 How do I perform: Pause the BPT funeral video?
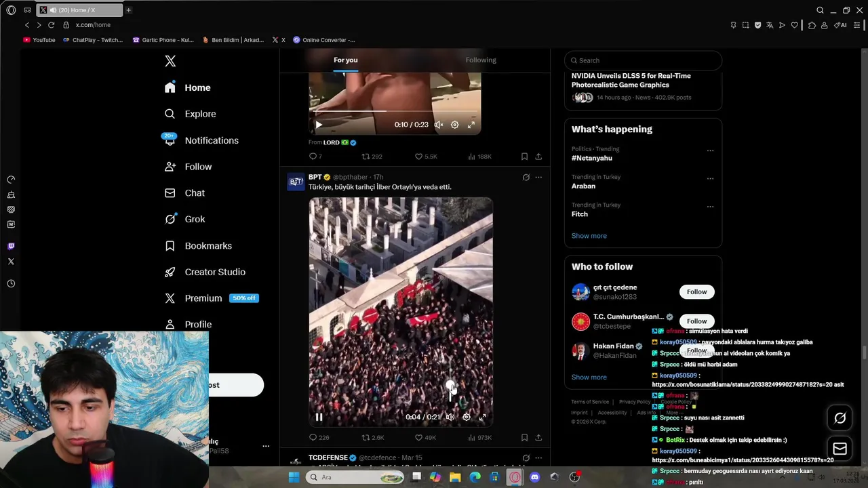[x=319, y=417]
